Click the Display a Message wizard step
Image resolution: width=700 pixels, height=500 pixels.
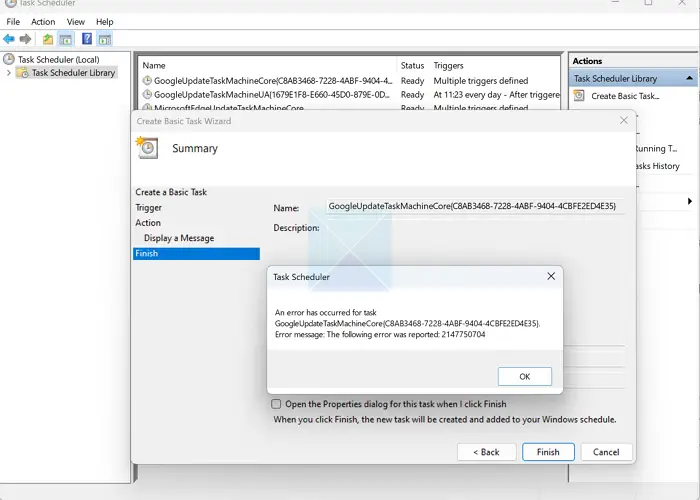coord(179,238)
